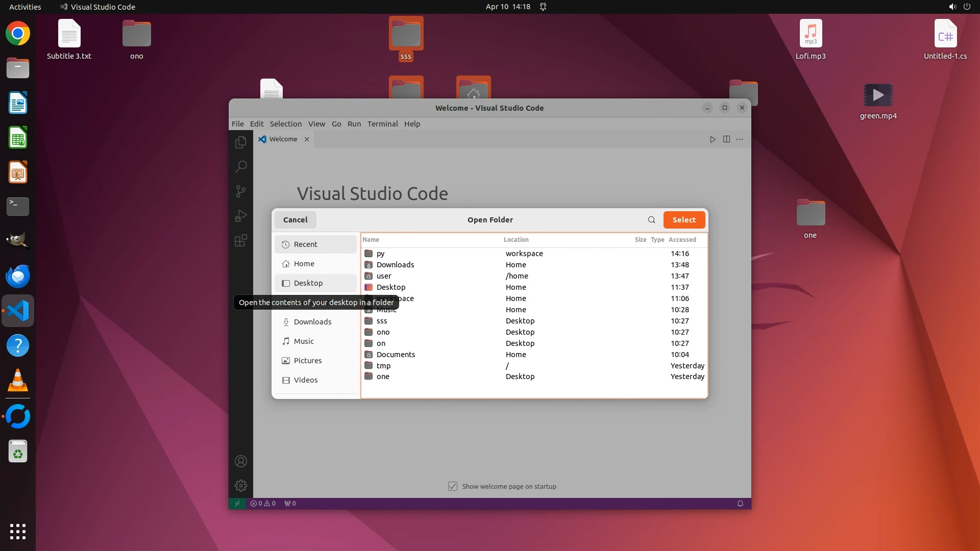
Task: Open the Search view icon in the sidebar
Action: tap(241, 167)
